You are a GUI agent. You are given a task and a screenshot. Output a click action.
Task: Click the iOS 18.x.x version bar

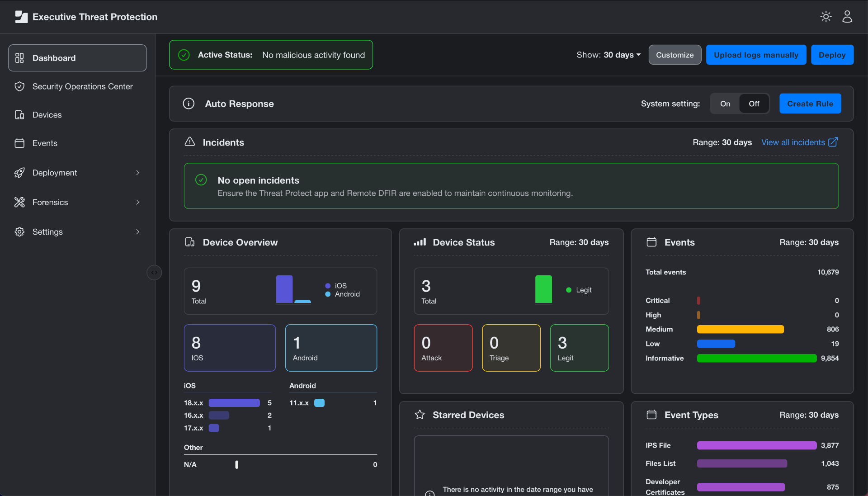pos(234,403)
